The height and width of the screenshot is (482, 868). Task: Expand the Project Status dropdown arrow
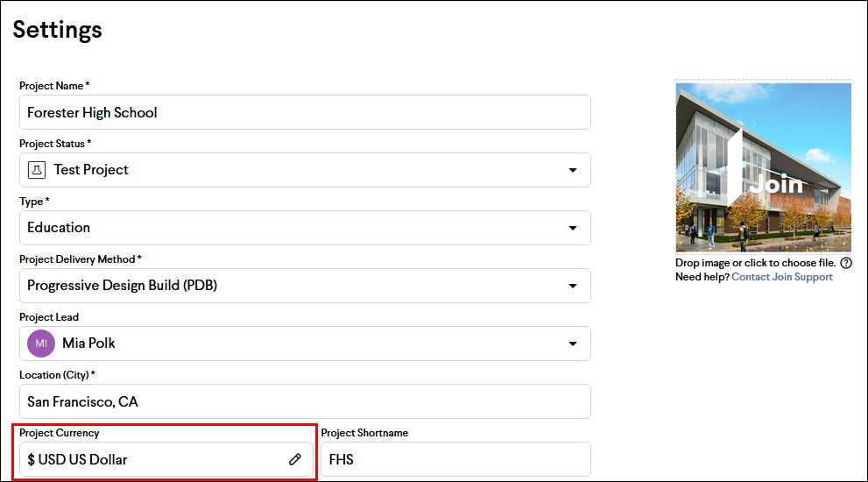coord(573,170)
